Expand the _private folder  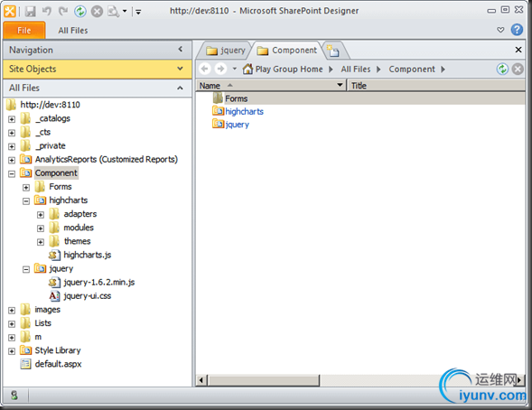12,146
